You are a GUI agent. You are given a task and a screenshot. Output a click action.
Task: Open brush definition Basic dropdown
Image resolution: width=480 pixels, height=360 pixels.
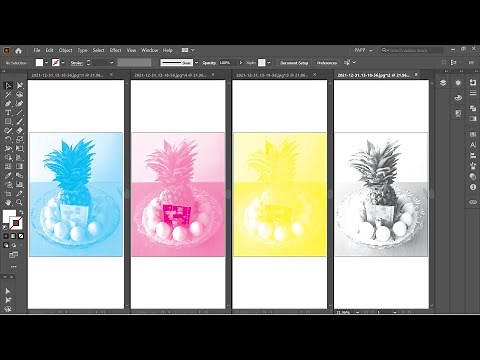196,63
